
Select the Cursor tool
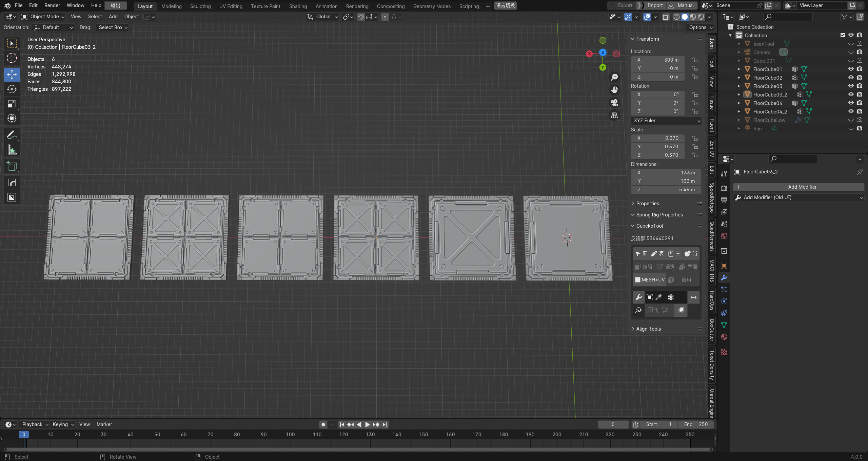(12, 58)
